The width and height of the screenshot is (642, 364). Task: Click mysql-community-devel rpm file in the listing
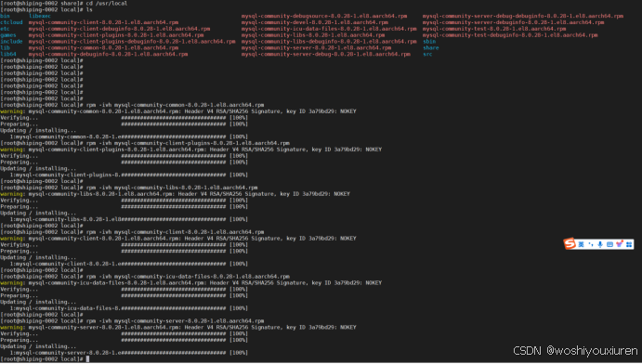tap(314, 22)
